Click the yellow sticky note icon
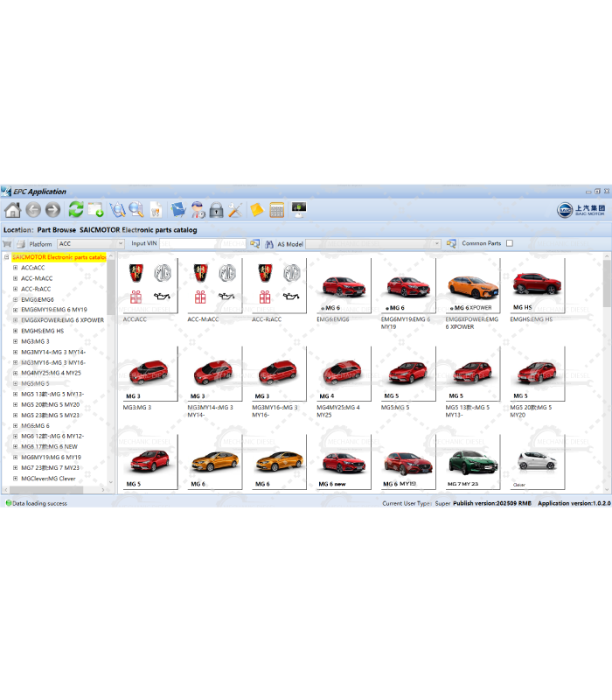The height and width of the screenshot is (700, 612). click(257, 210)
